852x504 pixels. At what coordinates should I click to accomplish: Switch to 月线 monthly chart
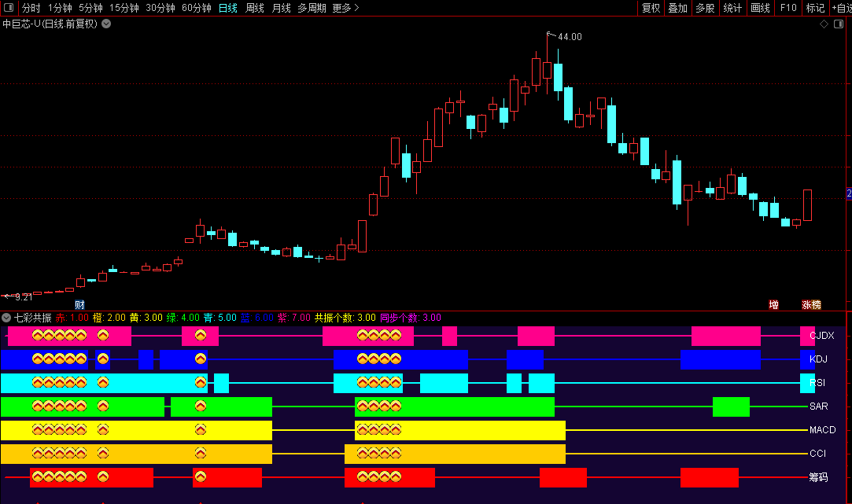(281, 8)
